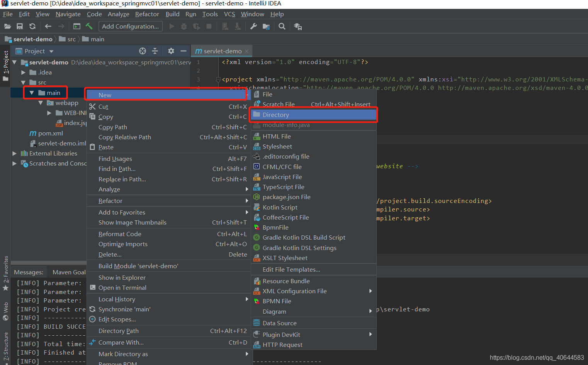This screenshot has width=588, height=365.
Task: Open the 1: Project tool window stripe
Action: tap(5, 66)
